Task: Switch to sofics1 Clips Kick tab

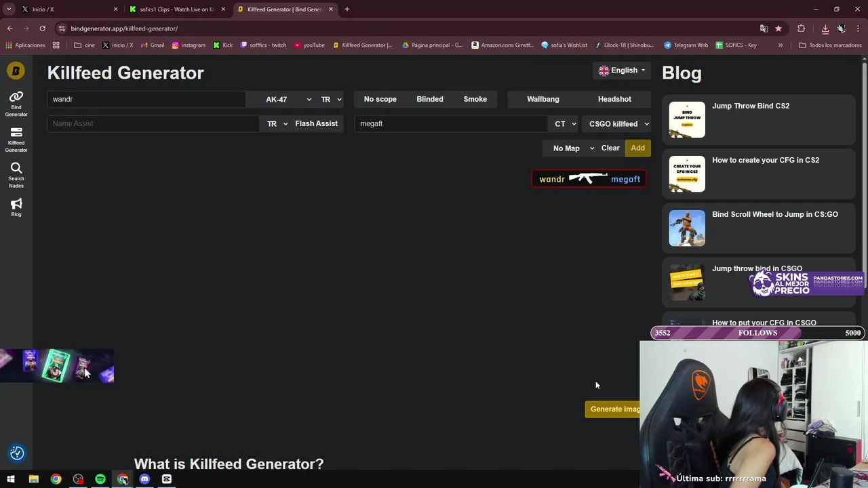Action: 178,9
